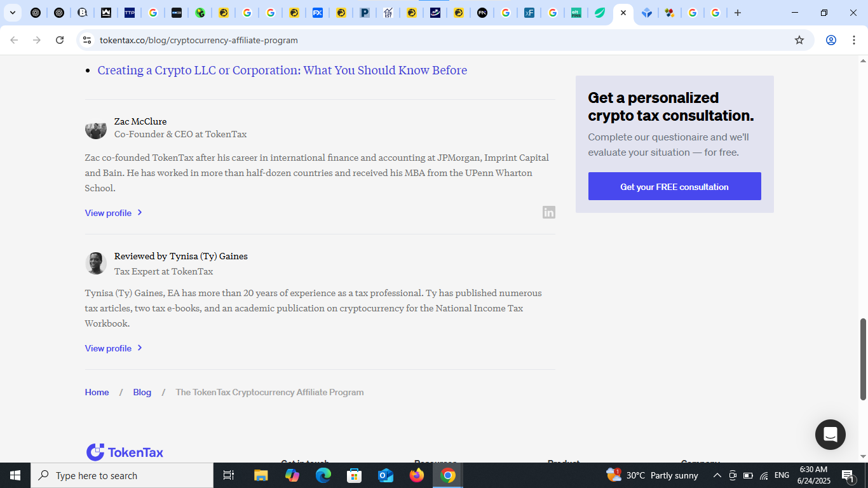Switch to the FN black circle tab

pos(482,13)
